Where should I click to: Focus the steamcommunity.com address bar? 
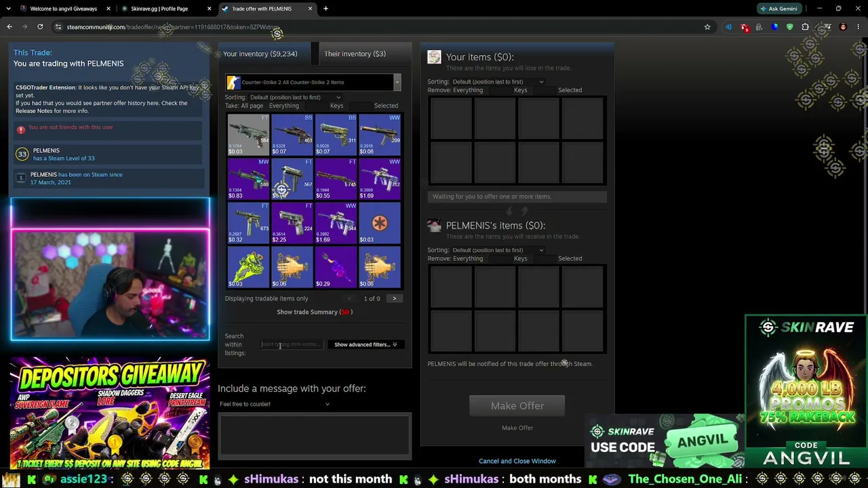click(380, 27)
